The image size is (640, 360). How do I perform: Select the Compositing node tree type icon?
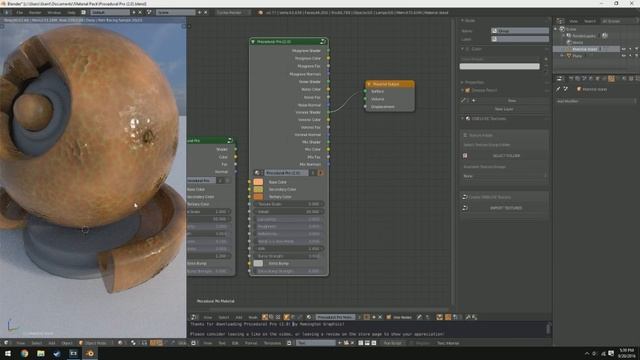(x=271, y=317)
